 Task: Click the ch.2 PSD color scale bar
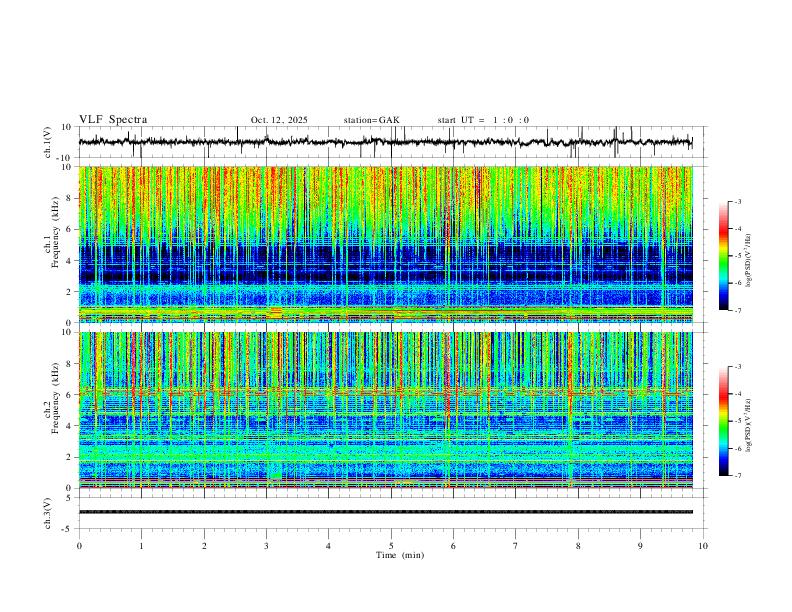pyautogui.click(x=723, y=421)
